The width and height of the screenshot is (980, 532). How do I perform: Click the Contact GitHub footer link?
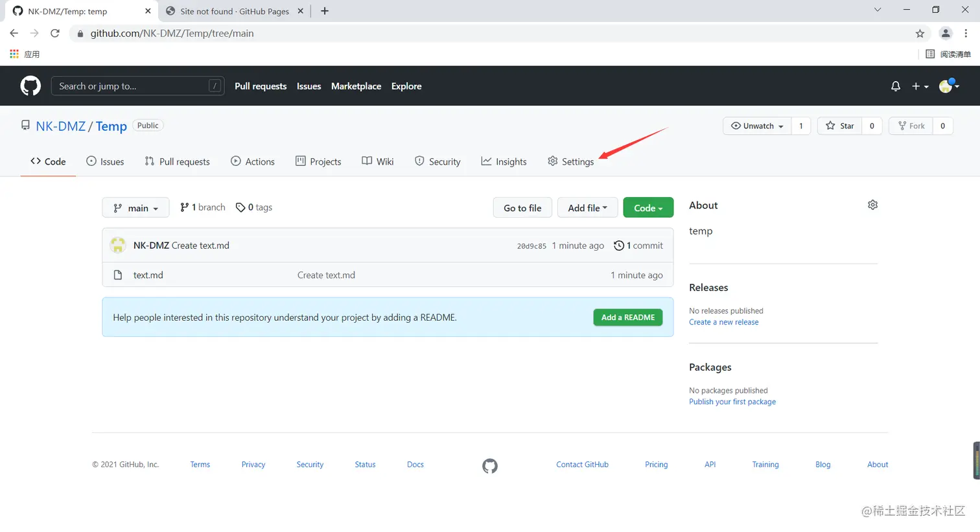tap(582, 465)
